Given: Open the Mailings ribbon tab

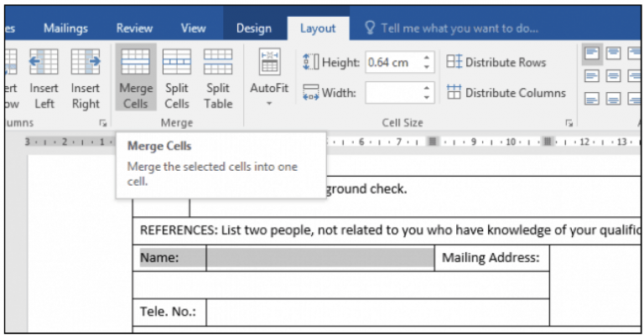Looking at the screenshot, I should tap(65, 28).
